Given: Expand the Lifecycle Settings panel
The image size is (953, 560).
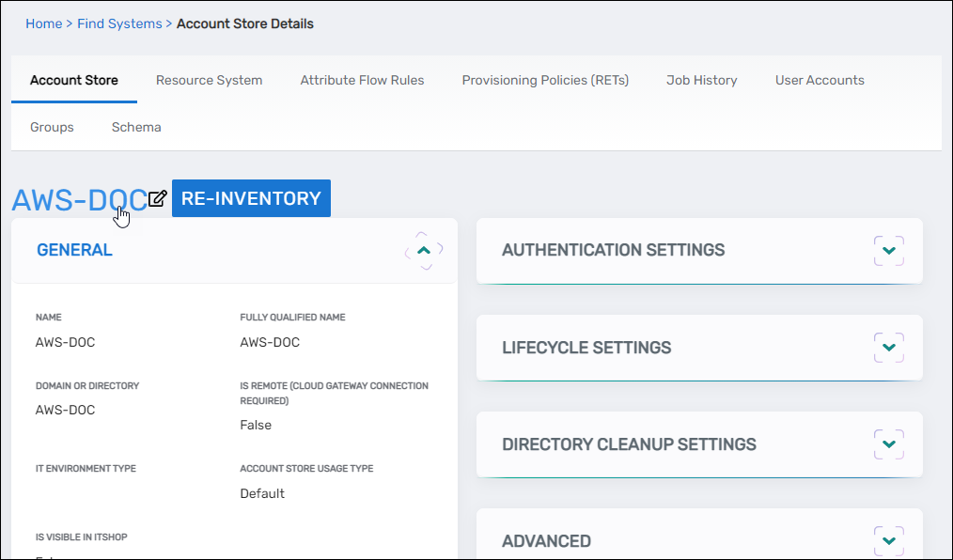Looking at the screenshot, I should coord(888,348).
